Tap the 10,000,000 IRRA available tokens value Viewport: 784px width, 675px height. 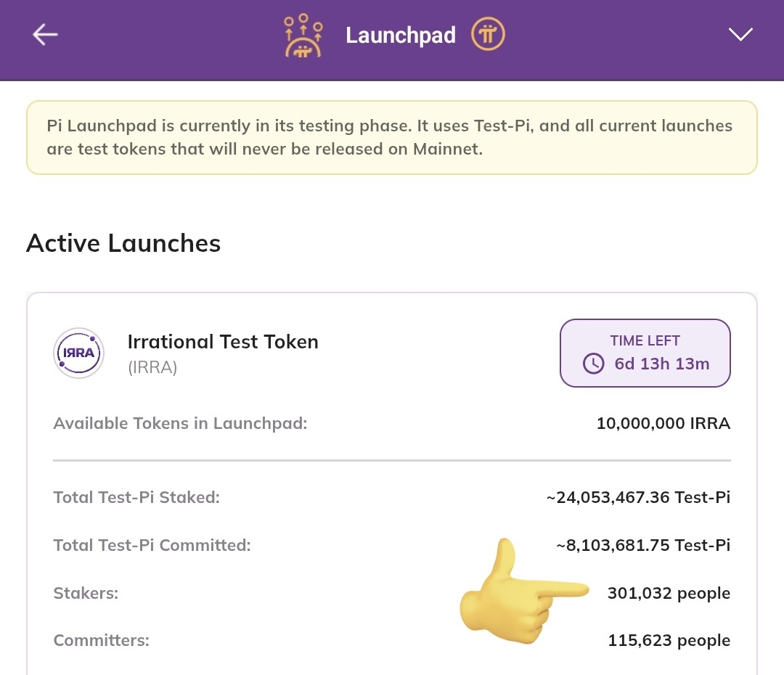click(x=663, y=423)
